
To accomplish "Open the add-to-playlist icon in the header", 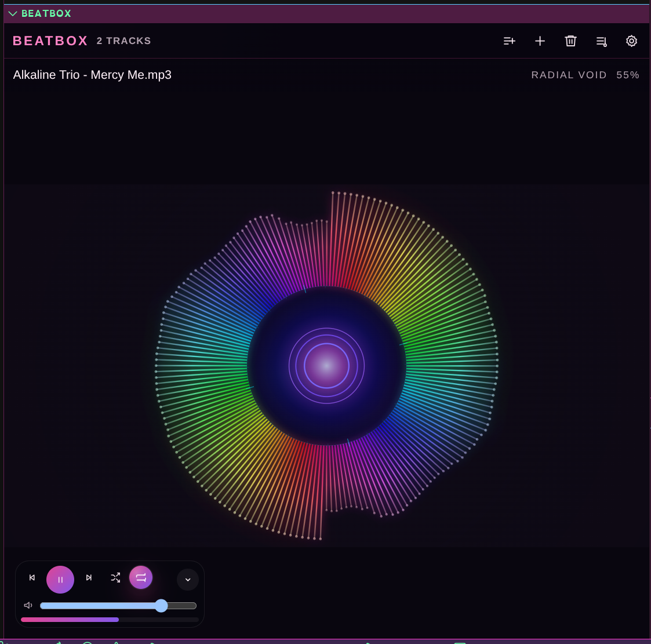I will (510, 41).
